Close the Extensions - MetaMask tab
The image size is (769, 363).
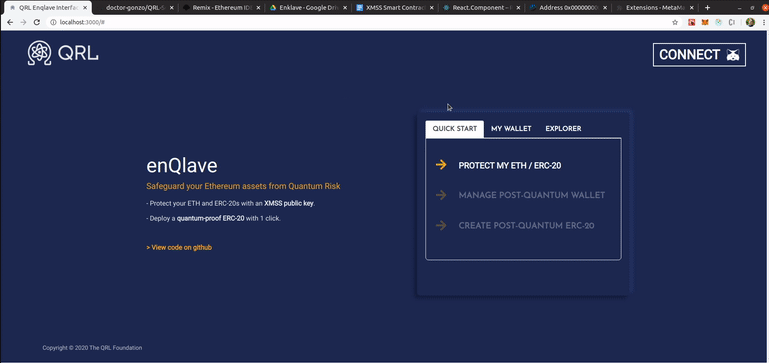[x=692, y=8]
